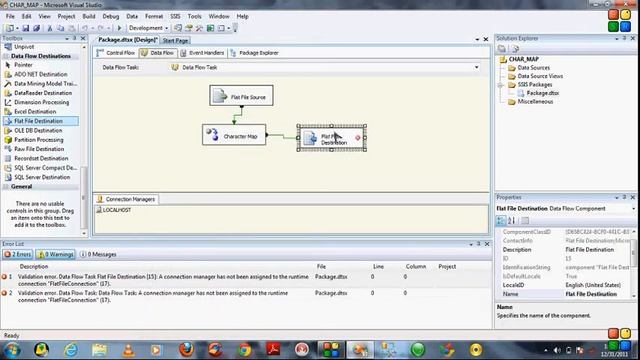Open the Properties object selector dropdown
The image size is (640, 360).
pyautogui.click(x=633, y=209)
